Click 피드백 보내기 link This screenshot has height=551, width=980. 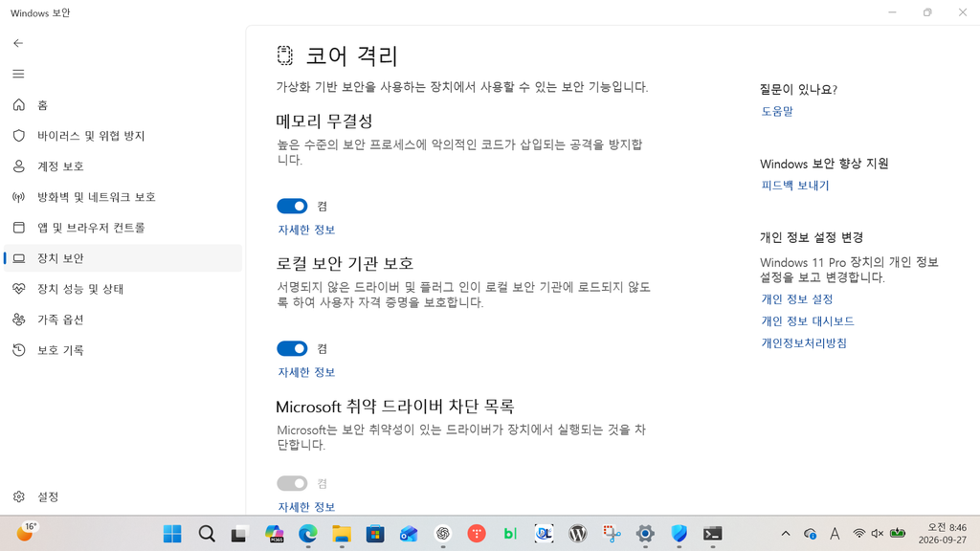pyautogui.click(x=795, y=186)
